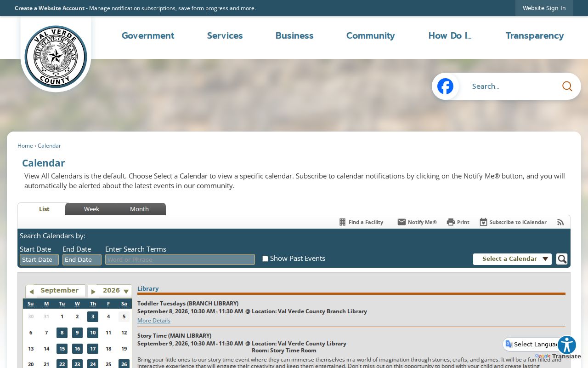
Task: Click Story Time (MAIN LIBRARY) event title
Action: (175, 336)
